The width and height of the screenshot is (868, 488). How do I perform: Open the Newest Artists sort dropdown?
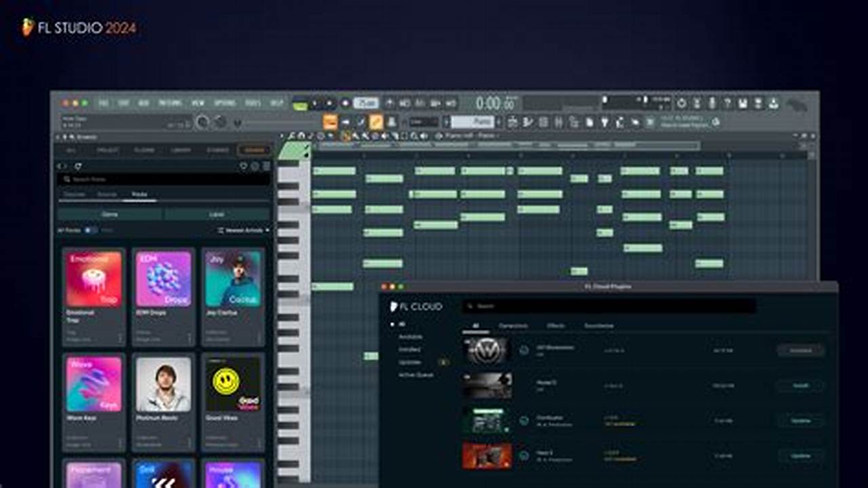tap(241, 230)
